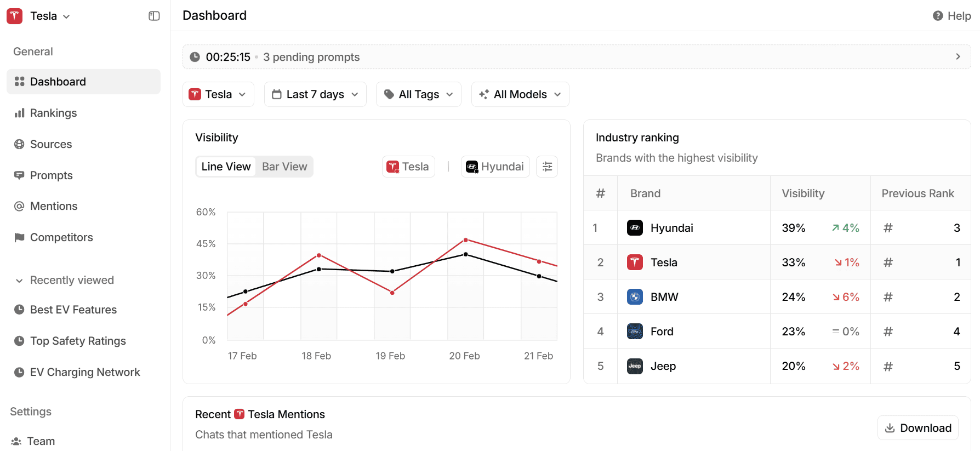The height and width of the screenshot is (451, 980).
Task: Click the Sources globe icon
Action: click(x=19, y=144)
